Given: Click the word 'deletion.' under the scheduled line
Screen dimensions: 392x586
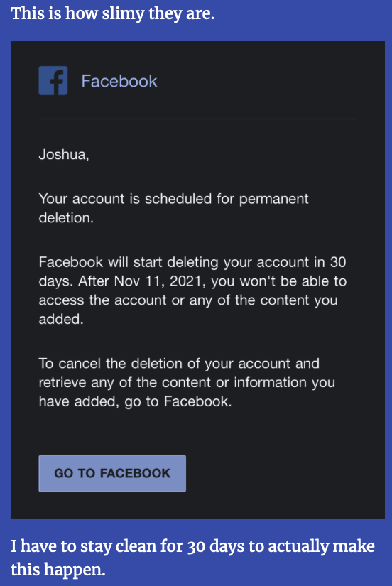Looking at the screenshot, I should pyautogui.click(x=66, y=217).
